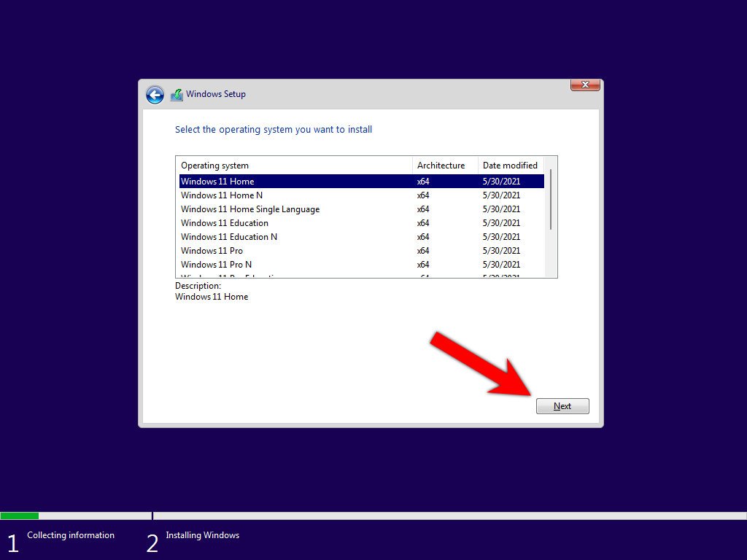This screenshot has width=747, height=560.
Task: Select Windows 11 Home edition
Action: pos(362,182)
